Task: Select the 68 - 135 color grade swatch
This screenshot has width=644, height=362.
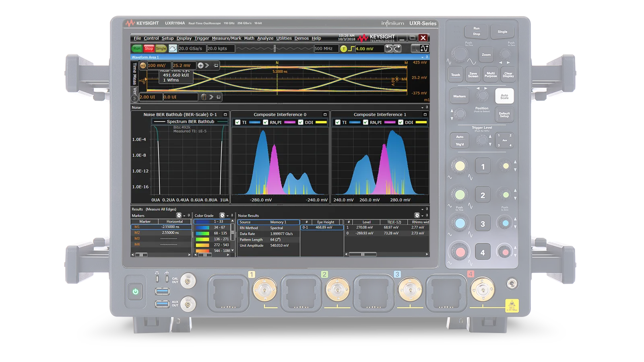Action: tap(202, 233)
